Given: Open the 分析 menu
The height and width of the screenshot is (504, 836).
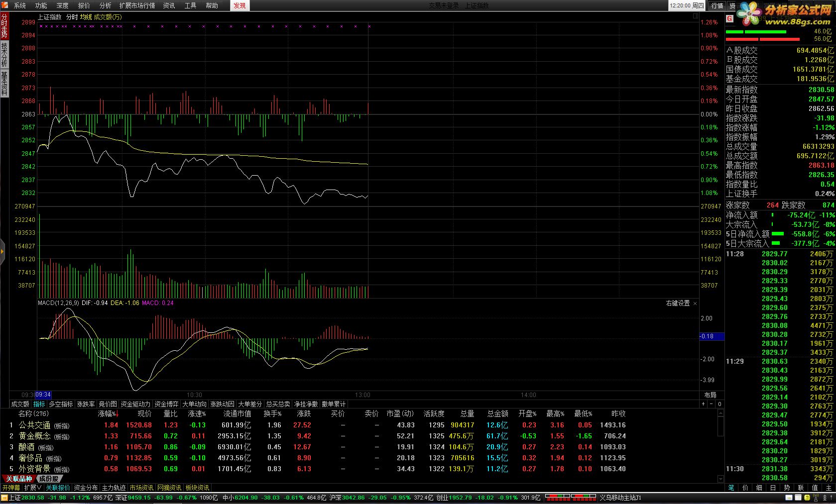Looking at the screenshot, I should [106, 5].
